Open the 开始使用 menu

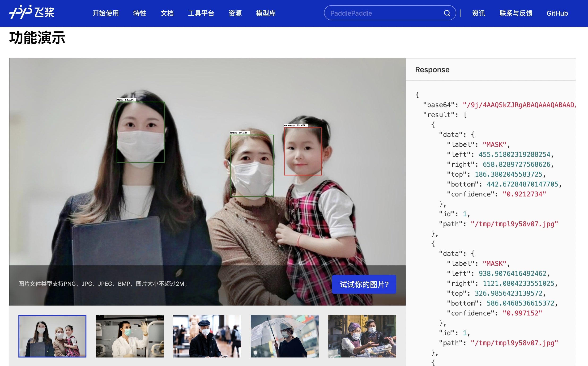pyautogui.click(x=106, y=13)
